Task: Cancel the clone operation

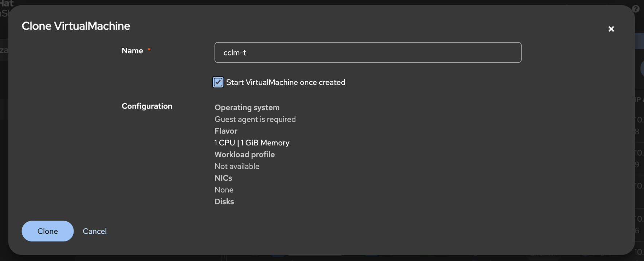Action: click(95, 231)
